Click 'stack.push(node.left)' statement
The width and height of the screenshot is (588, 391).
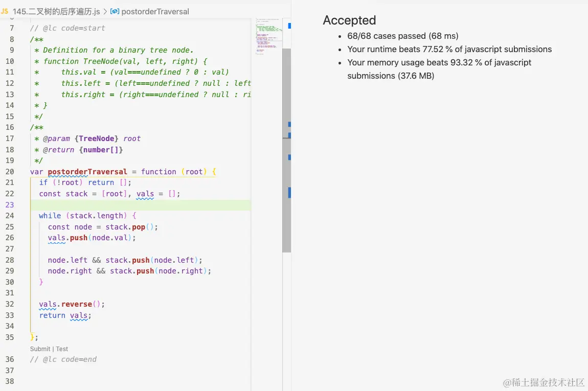click(x=154, y=260)
